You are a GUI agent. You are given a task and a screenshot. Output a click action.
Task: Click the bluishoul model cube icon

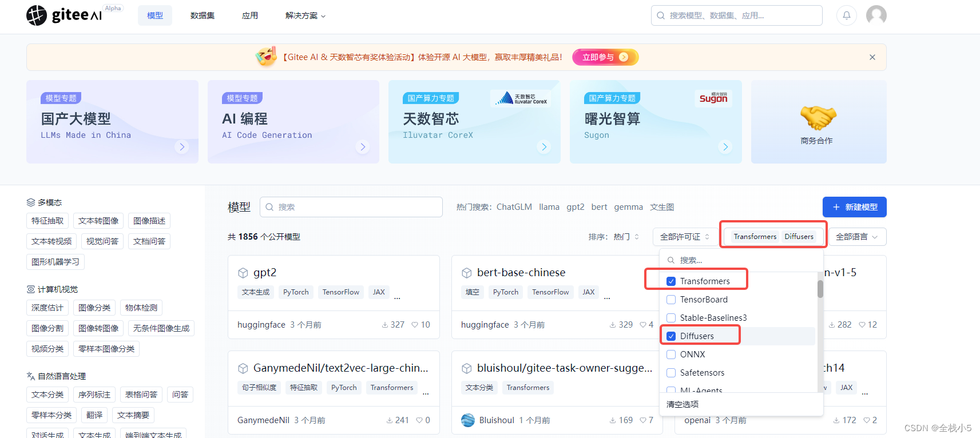(467, 368)
